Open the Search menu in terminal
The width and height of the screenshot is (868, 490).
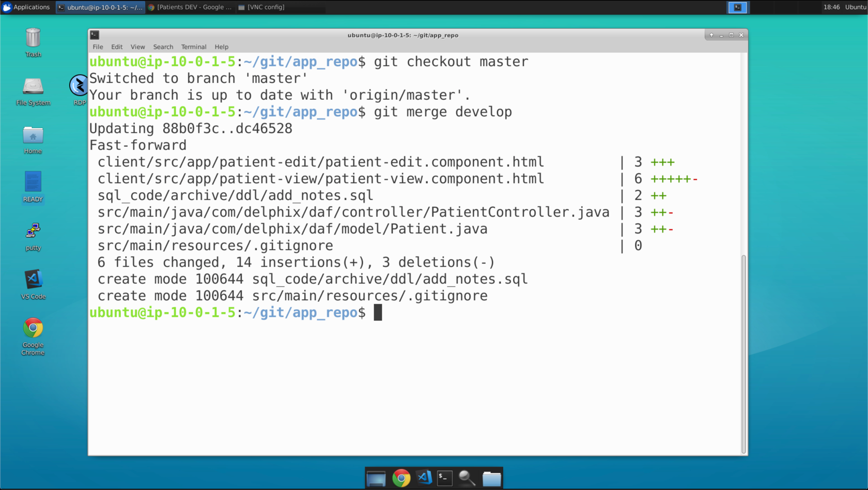point(163,47)
